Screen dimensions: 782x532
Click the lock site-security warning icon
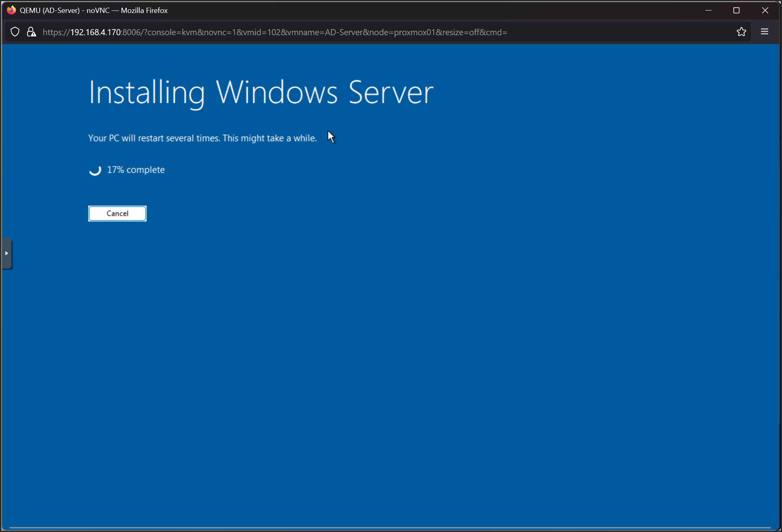tap(31, 32)
